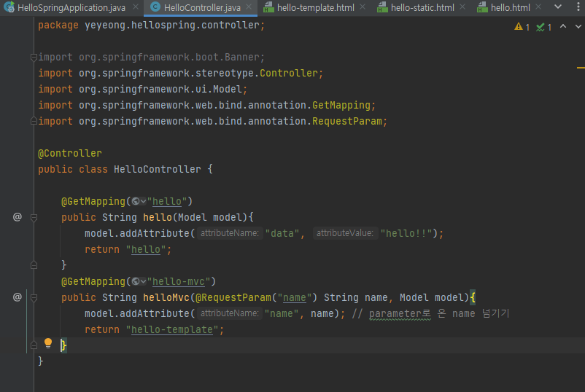The height and width of the screenshot is (392, 585).
Task: Click the package yeyeong.hellospring.controller line
Action: (x=151, y=25)
